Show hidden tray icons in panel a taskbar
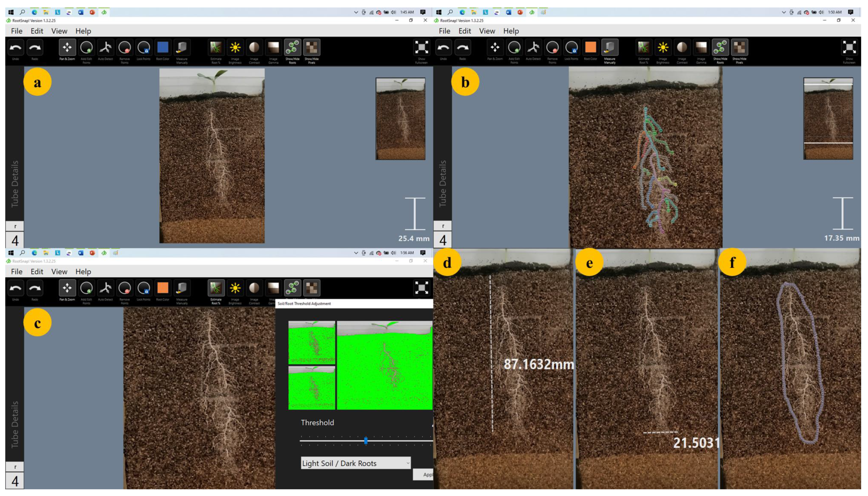Viewport: 868px width, 496px height. pyautogui.click(x=356, y=12)
